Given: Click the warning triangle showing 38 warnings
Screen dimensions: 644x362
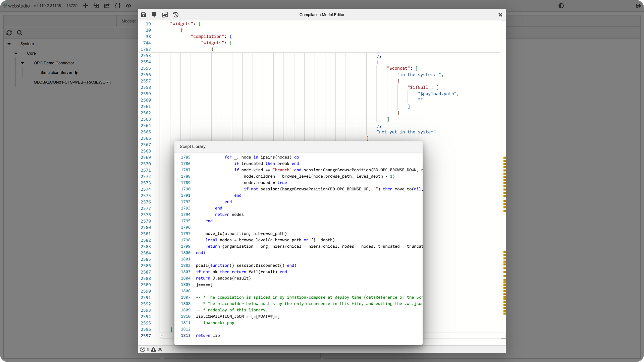Looking at the screenshot, I should pos(153,349).
